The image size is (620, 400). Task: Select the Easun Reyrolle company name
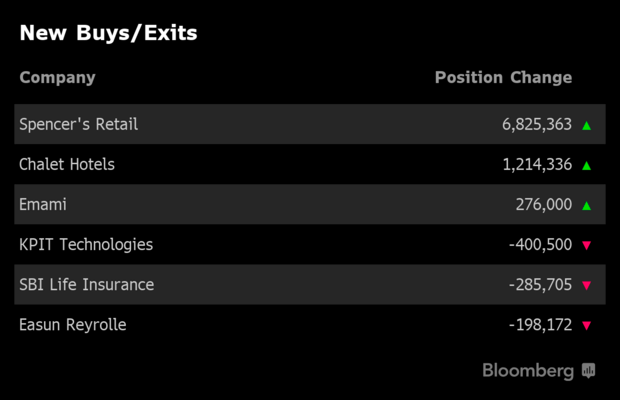[x=73, y=325]
